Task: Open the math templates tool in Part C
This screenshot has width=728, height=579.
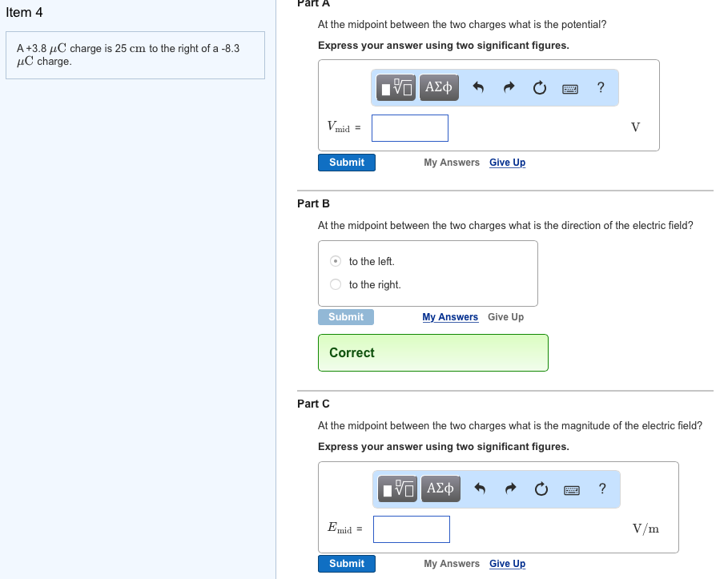Action: point(400,488)
